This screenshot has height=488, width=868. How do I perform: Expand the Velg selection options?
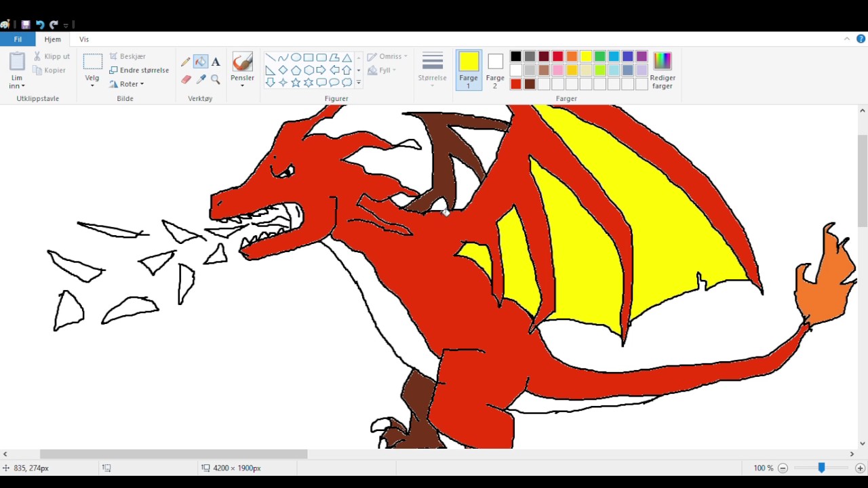point(92,85)
